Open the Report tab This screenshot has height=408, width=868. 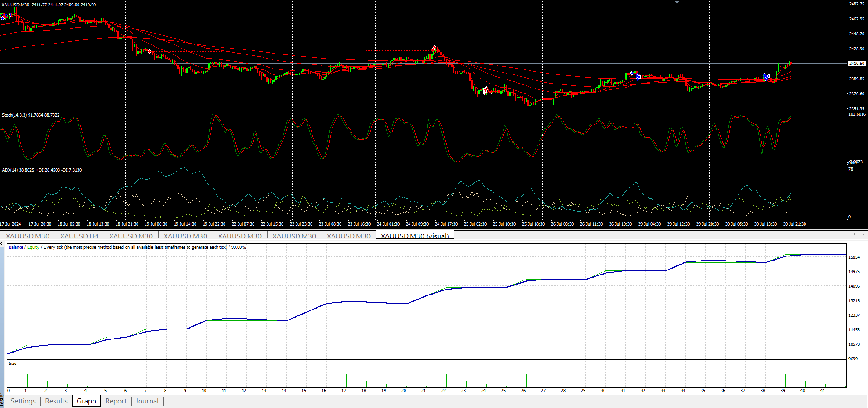coord(116,401)
